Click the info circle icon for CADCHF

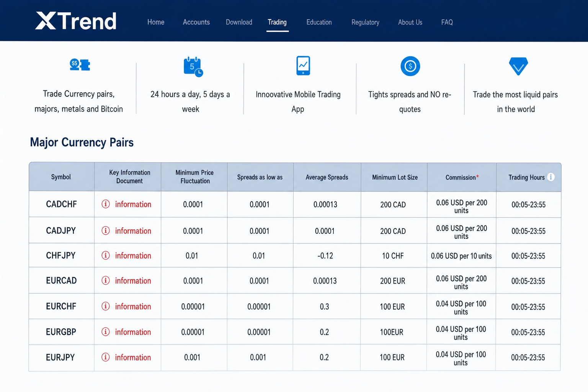point(106,204)
